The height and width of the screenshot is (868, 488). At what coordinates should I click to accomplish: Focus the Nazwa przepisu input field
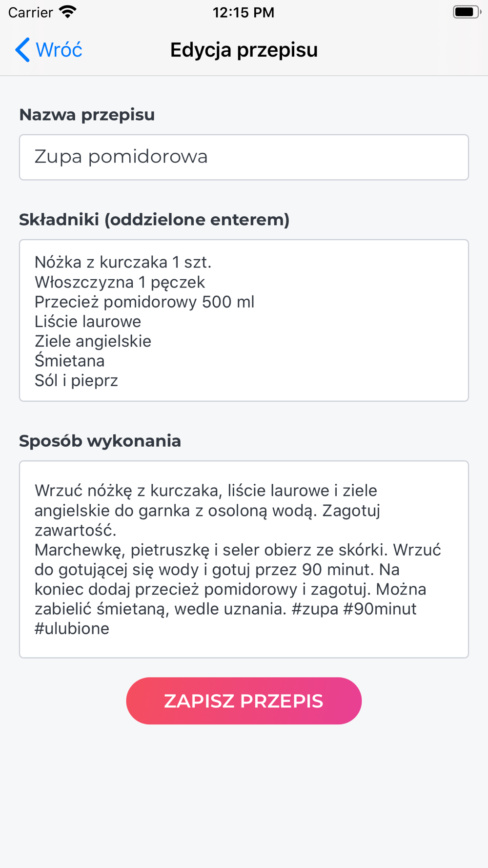244,157
